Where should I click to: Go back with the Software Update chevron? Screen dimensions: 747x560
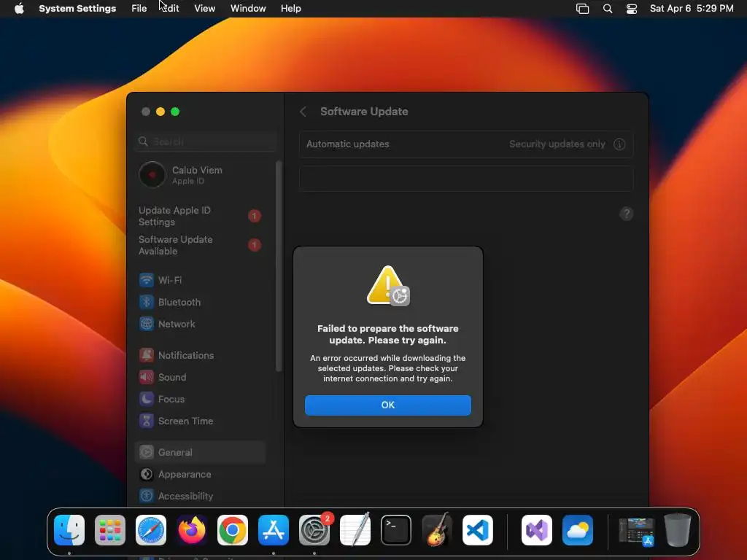click(303, 112)
